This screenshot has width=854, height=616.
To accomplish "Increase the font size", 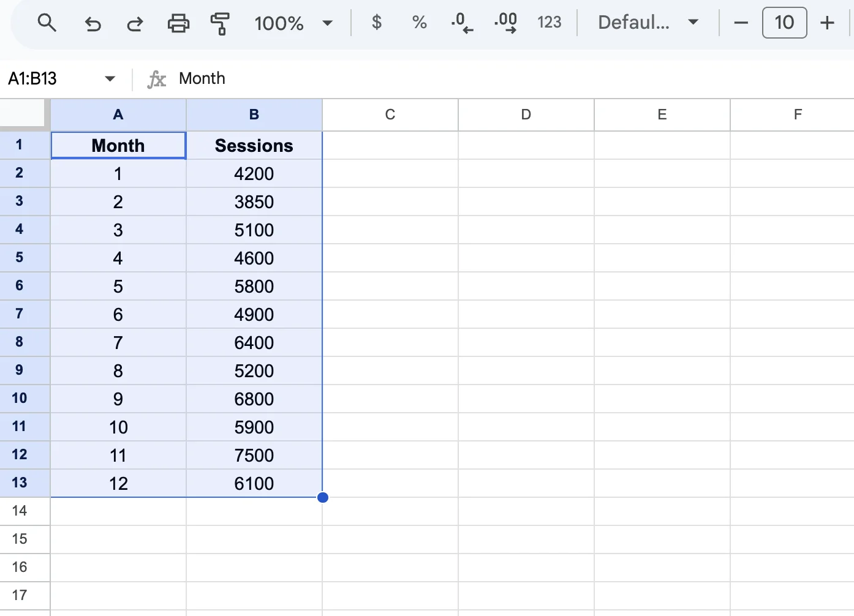I will click(x=827, y=23).
